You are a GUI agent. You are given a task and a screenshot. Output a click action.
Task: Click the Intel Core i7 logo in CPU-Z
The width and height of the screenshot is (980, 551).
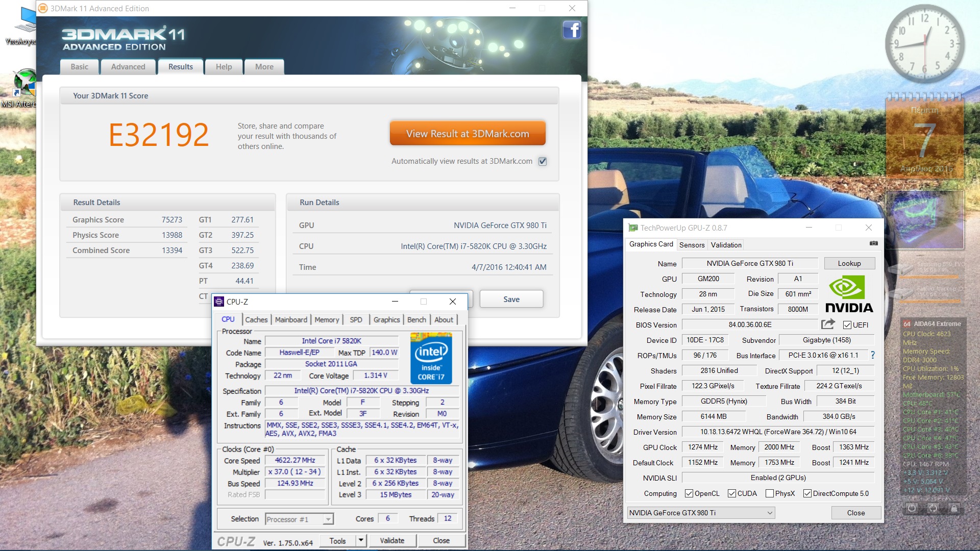(431, 358)
